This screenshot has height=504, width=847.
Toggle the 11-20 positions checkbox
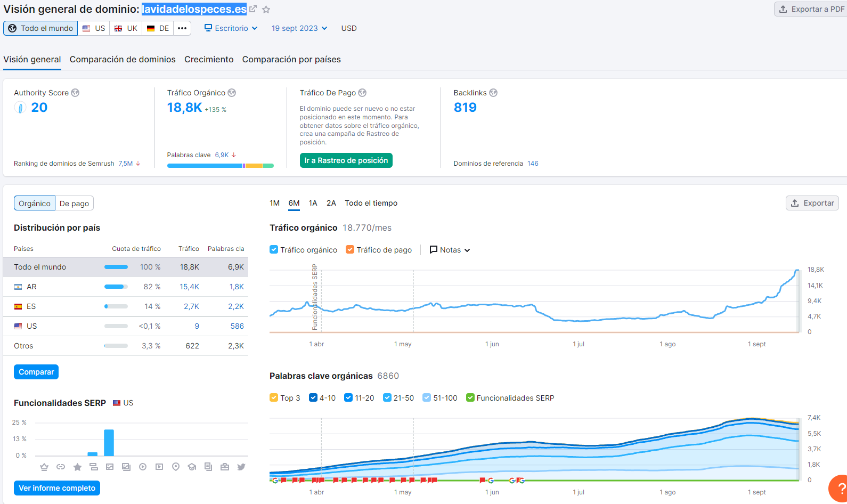[x=348, y=397]
